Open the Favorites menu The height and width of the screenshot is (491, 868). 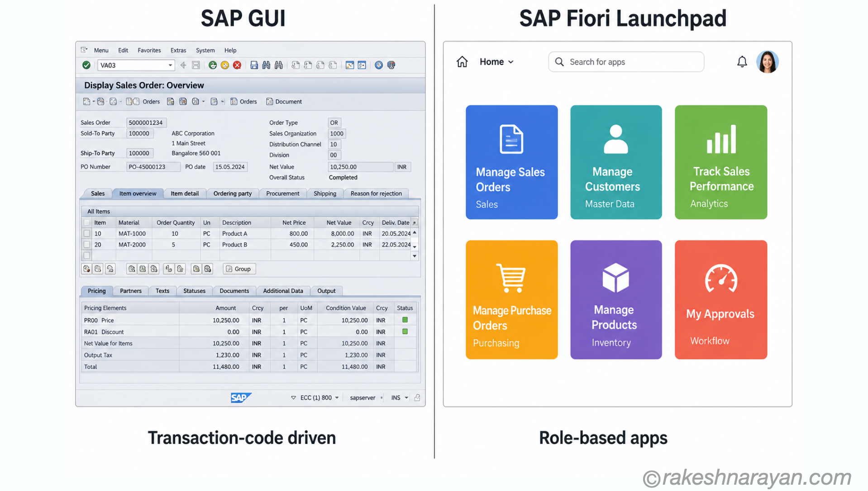pyautogui.click(x=149, y=50)
